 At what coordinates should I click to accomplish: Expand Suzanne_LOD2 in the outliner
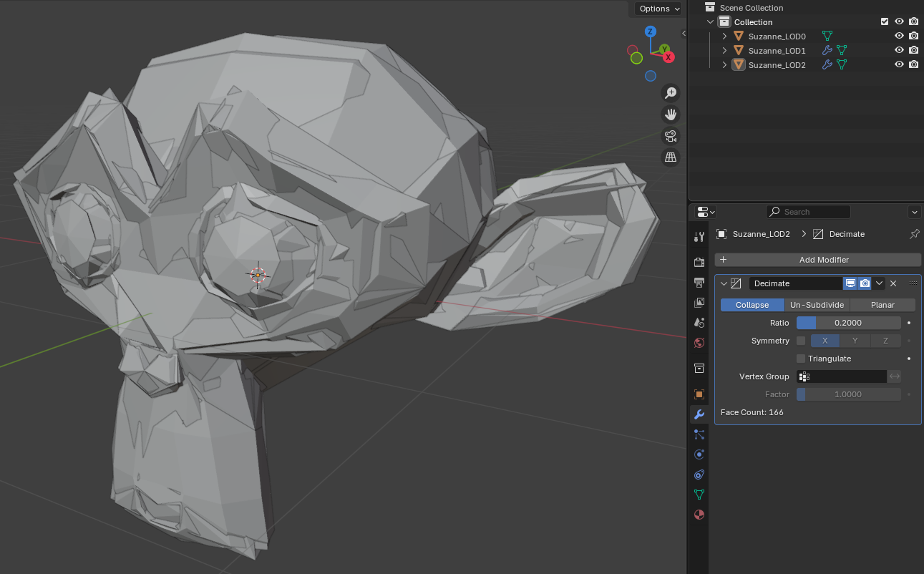point(724,64)
